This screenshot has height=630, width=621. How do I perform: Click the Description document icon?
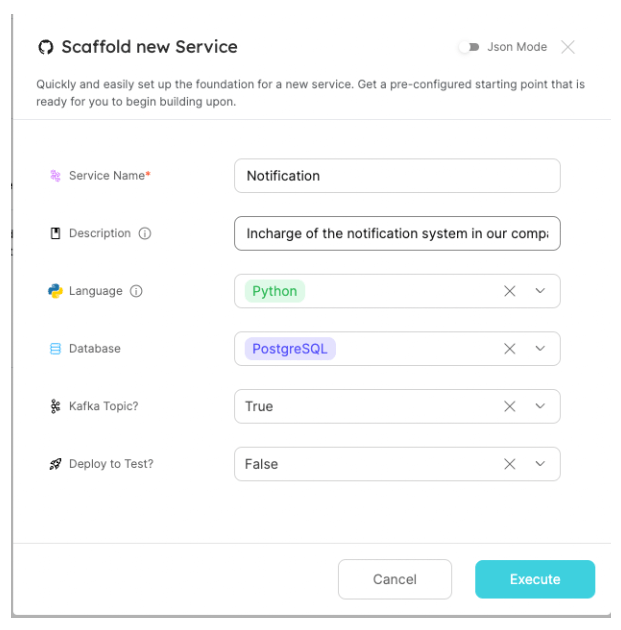click(x=55, y=234)
